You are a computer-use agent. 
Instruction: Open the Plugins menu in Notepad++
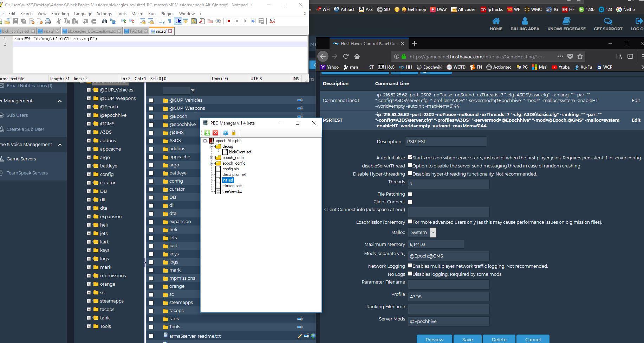coord(167,13)
